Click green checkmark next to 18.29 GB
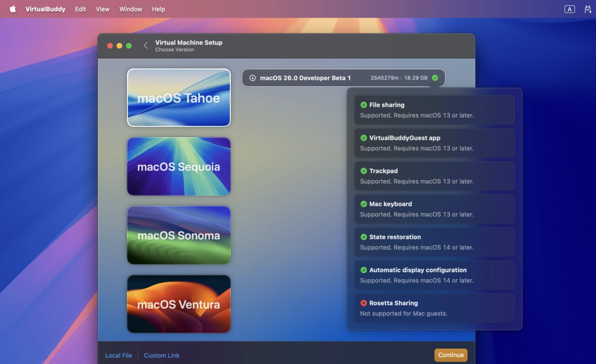The width and height of the screenshot is (596, 364). tap(435, 78)
